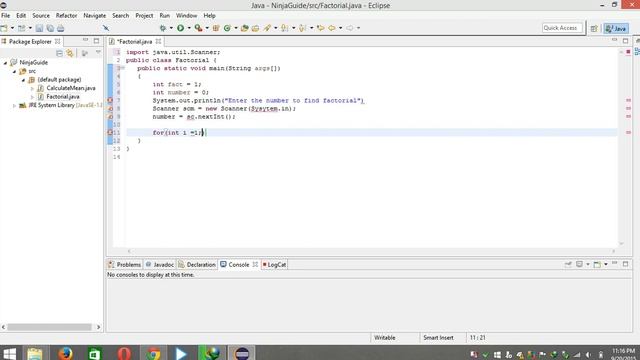The image size is (640, 360).
Task: Click the Windows Start button
Action: tap(9, 353)
